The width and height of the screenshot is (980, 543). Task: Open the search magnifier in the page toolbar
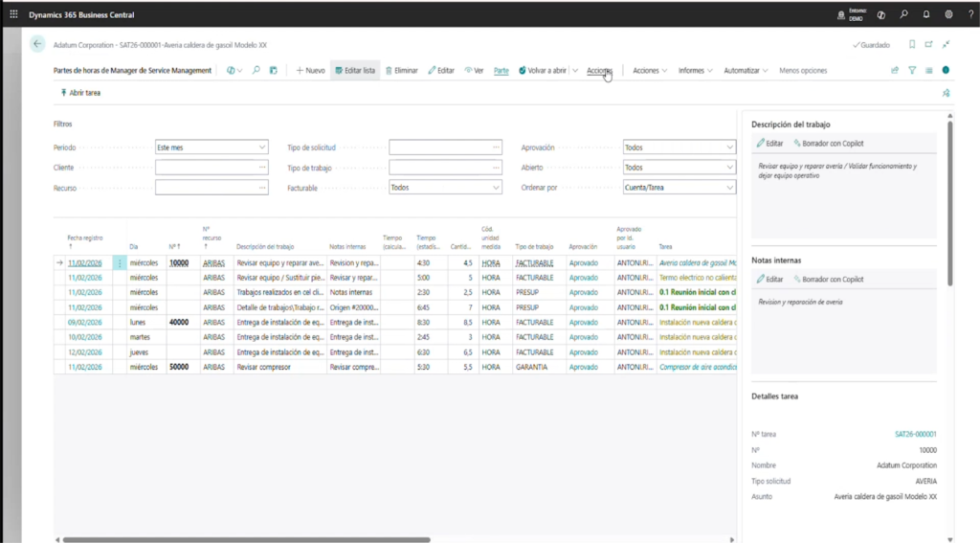coord(256,70)
